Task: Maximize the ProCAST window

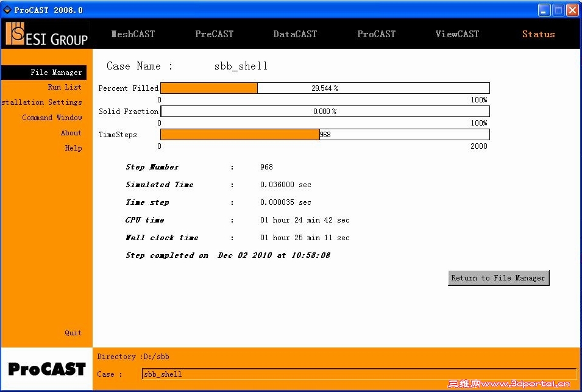Action: click(558, 10)
